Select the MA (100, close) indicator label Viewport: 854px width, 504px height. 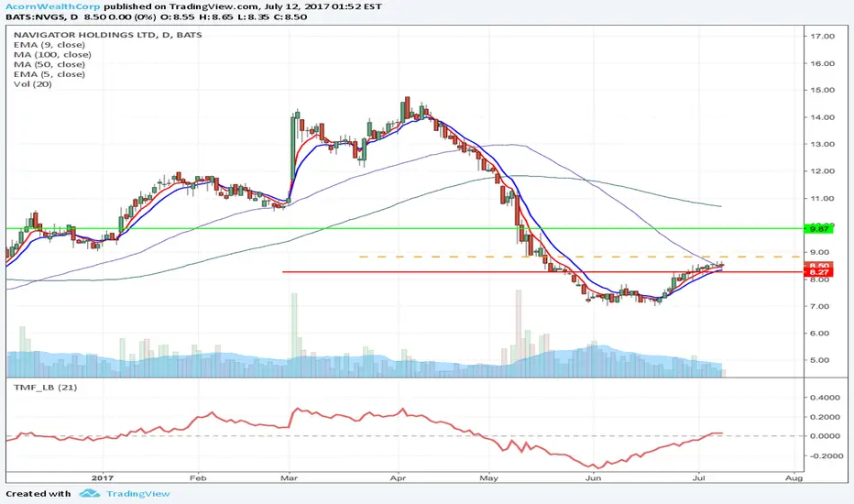click(52, 54)
